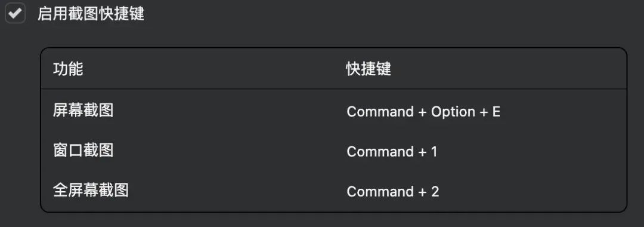Click the word Option in 屏幕截图 shortcut

[453, 112]
